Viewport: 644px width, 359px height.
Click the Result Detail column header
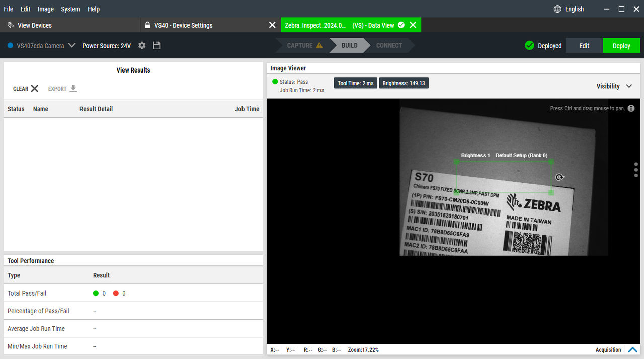(x=96, y=109)
